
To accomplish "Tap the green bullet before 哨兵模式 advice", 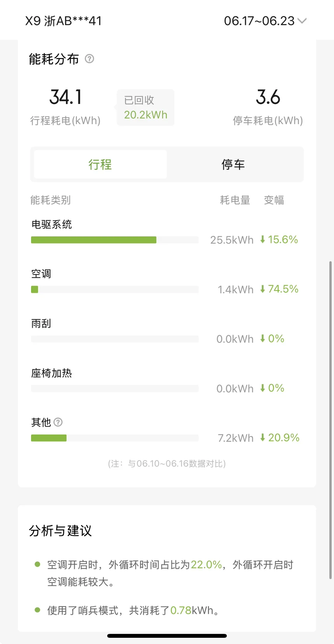I will click(x=37, y=610).
